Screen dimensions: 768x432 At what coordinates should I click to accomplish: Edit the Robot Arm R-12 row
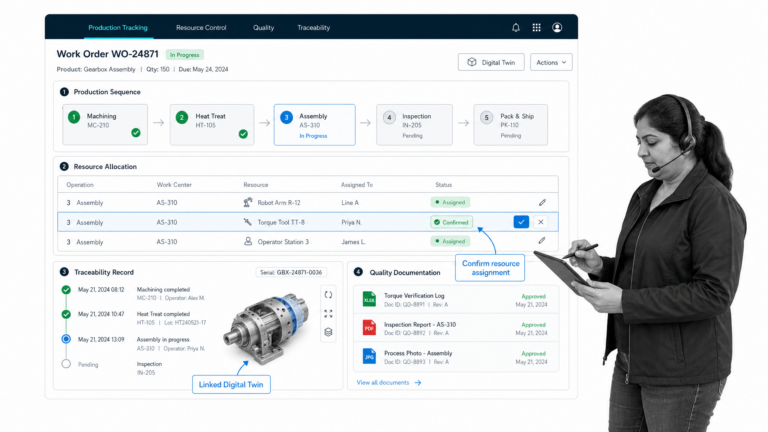coord(542,202)
